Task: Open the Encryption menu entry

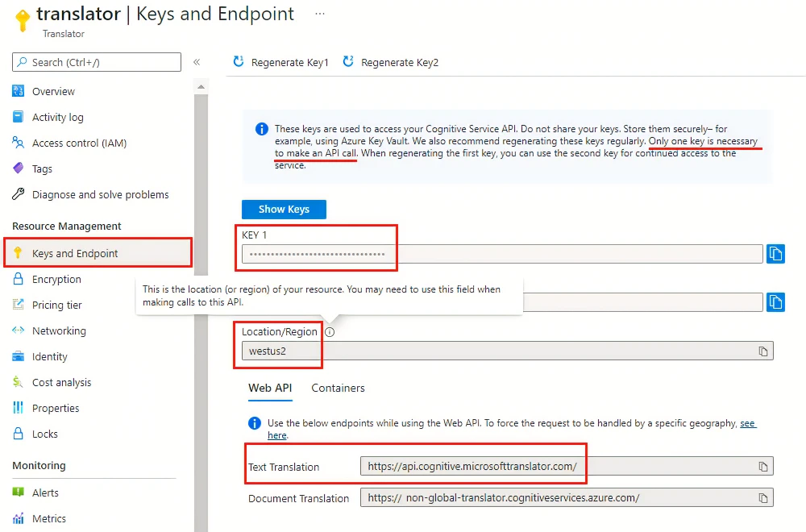Action: (x=56, y=279)
